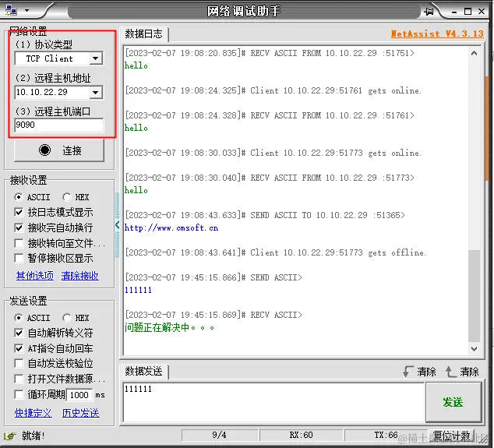Enable 循环周期 checkbox
The image size is (494, 448).
click(19, 394)
